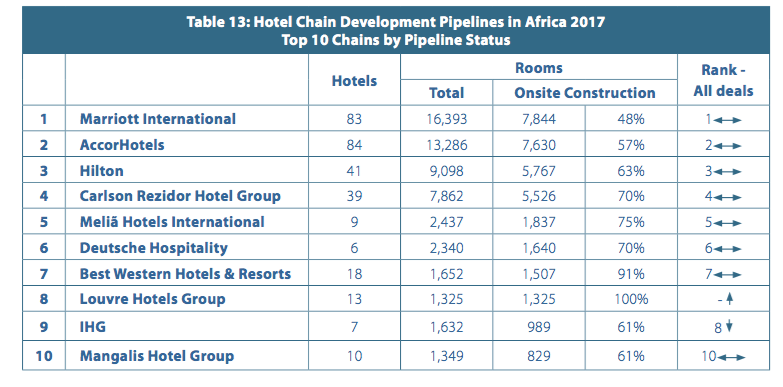Click the down arrow in IHG row
Viewport: 783px width, 387px height.
729,327
